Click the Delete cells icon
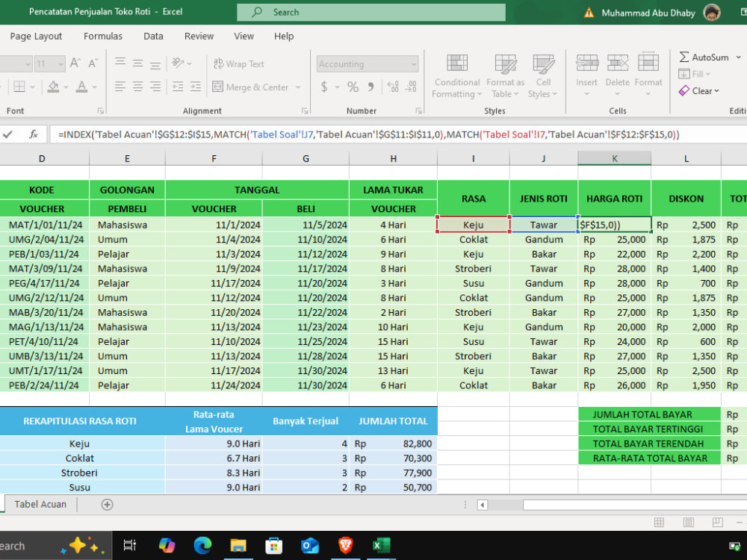Image resolution: width=747 pixels, height=560 pixels. point(618,63)
